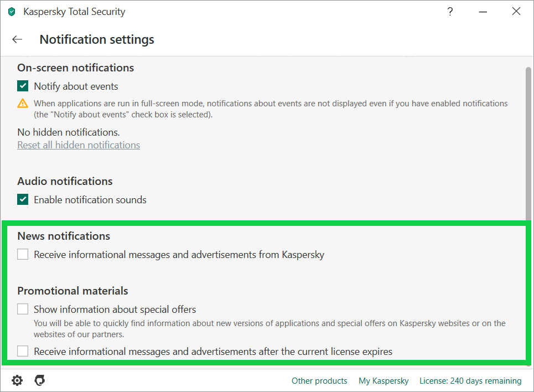
Task: Minimize the Kaspersky Total Security window
Action: point(483,12)
